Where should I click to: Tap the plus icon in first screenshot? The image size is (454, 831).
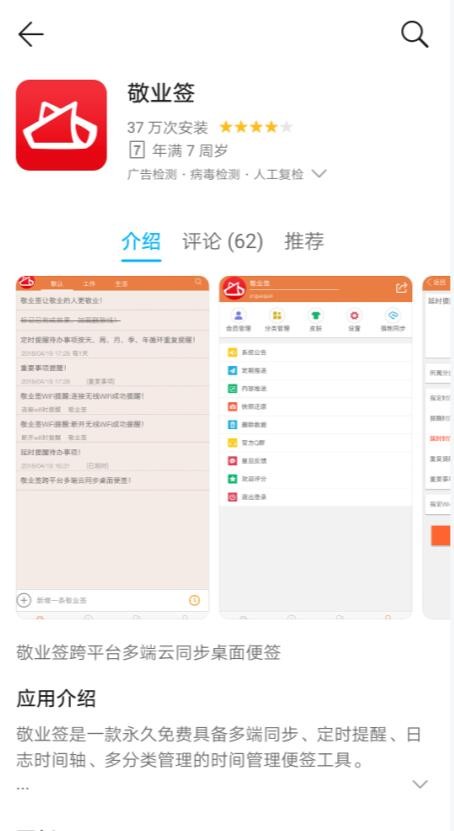(24, 600)
